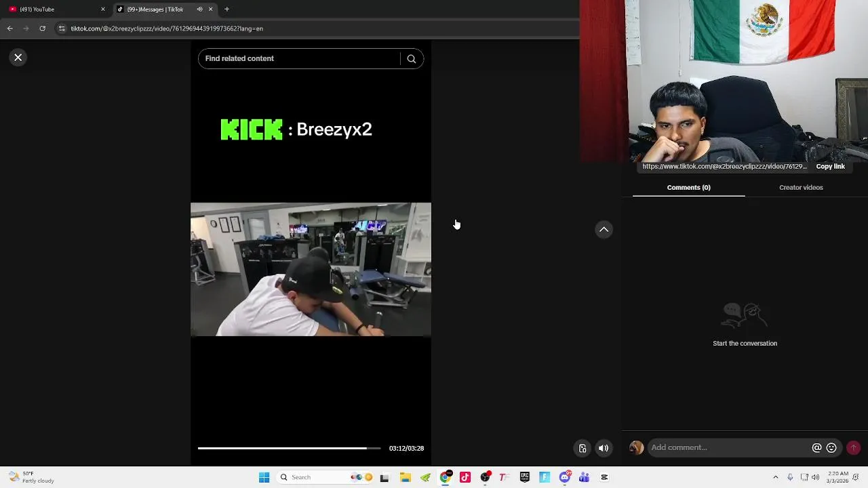Click the post comment arrow button
The height and width of the screenshot is (488, 868).
click(853, 447)
